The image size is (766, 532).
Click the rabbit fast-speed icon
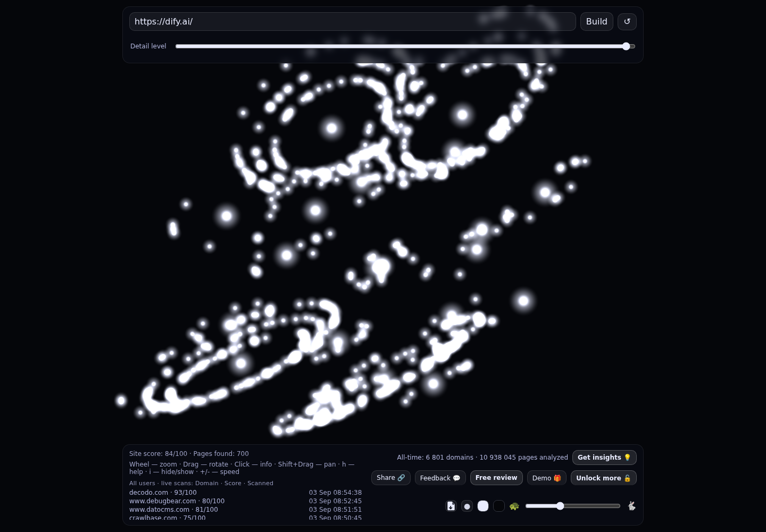click(631, 506)
